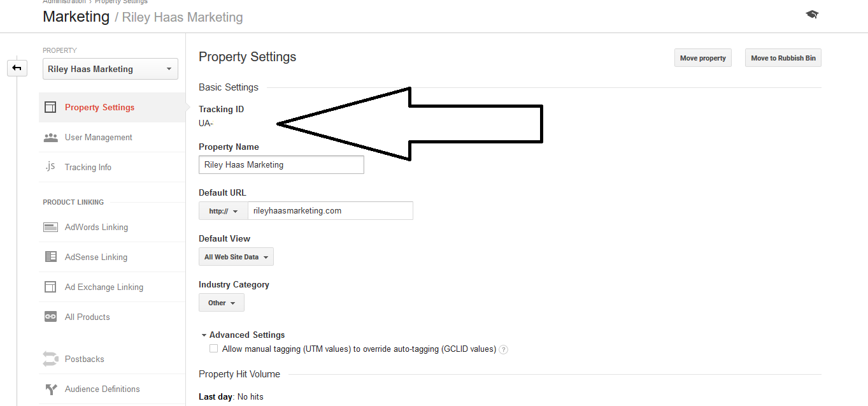
Task: Click the User Management people icon
Action: (x=50, y=138)
